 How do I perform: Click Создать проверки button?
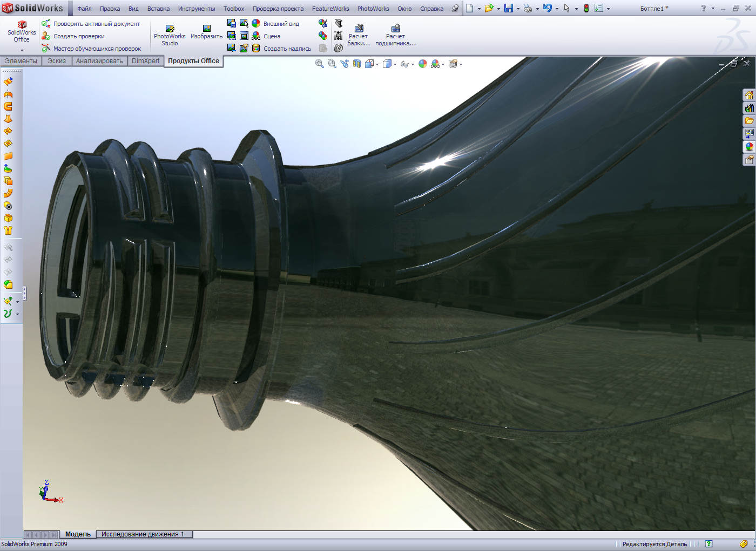click(73, 36)
